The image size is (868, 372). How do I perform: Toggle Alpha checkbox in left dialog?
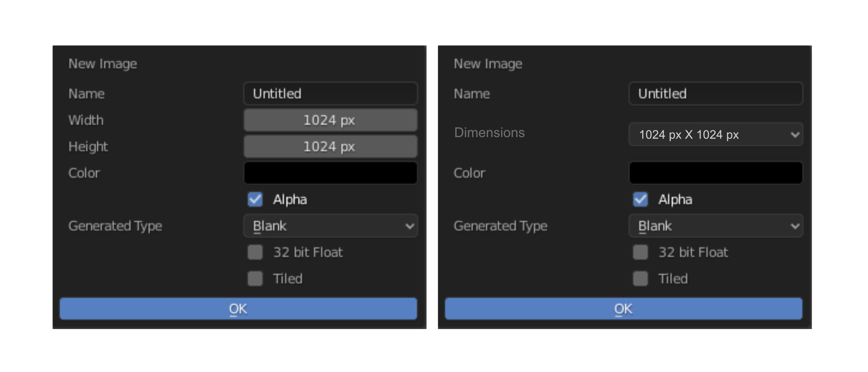255,199
